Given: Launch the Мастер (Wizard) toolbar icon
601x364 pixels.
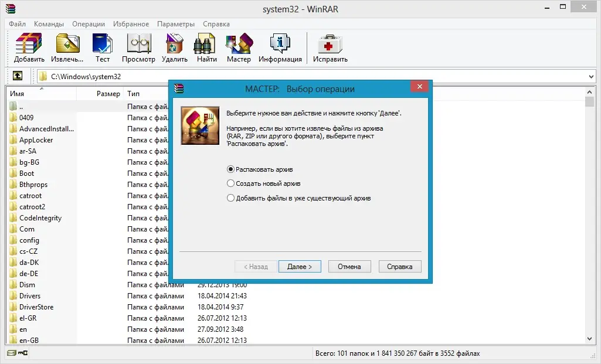Looking at the screenshot, I should tap(239, 47).
